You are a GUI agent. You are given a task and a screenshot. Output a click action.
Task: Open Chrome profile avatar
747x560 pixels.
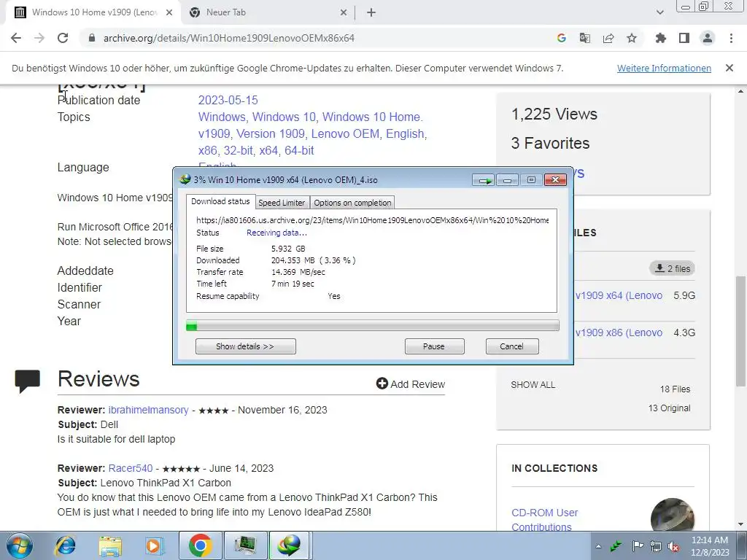click(x=708, y=38)
